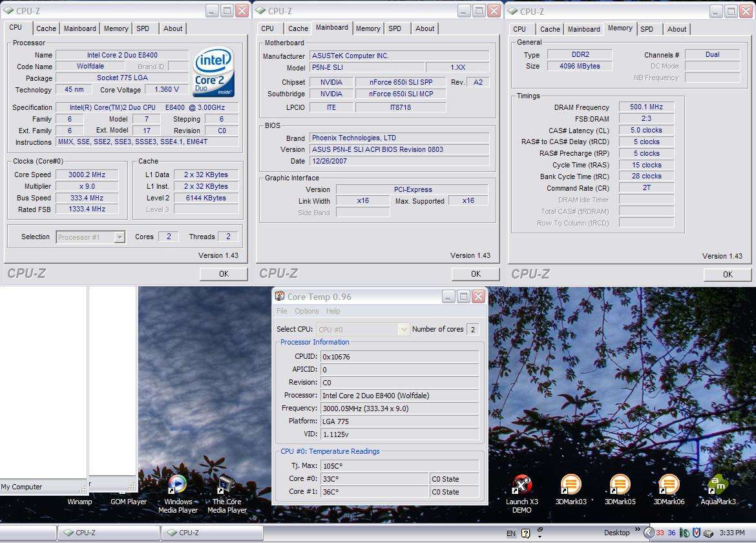This screenshot has height=543, width=756.
Task: Open Mainboard tab in right CPU-Z window
Action: point(584,29)
